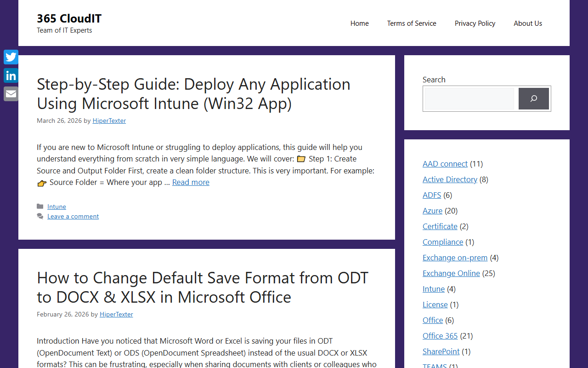This screenshot has width=588, height=368.
Task: View the Compliance category
Action: (x=443, y=242)
